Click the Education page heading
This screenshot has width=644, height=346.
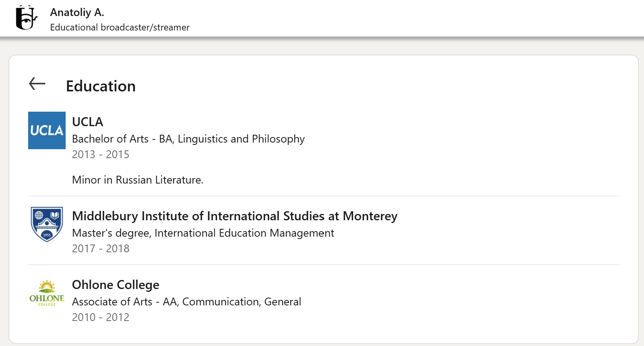[x=101, y=86]
